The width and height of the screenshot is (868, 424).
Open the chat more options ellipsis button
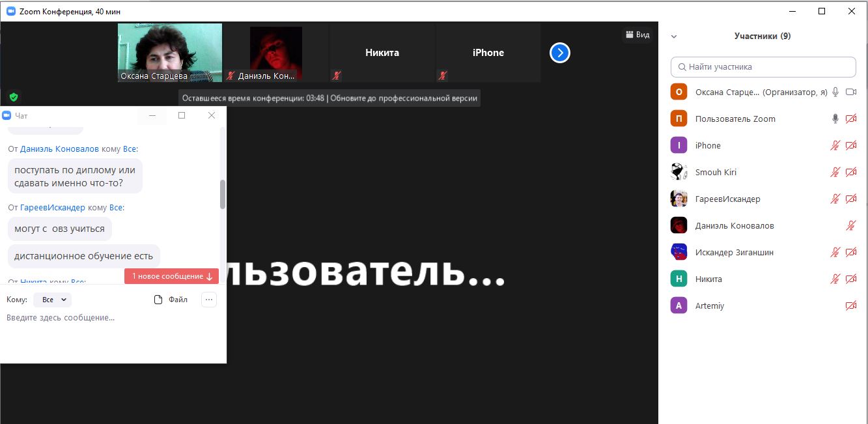208,300
